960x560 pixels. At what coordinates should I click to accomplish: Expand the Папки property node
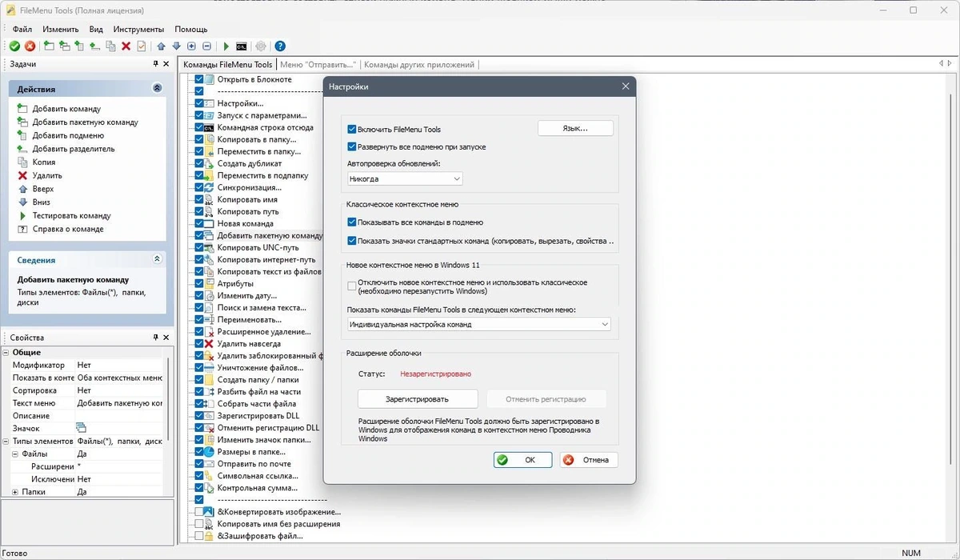click(15, 492)
